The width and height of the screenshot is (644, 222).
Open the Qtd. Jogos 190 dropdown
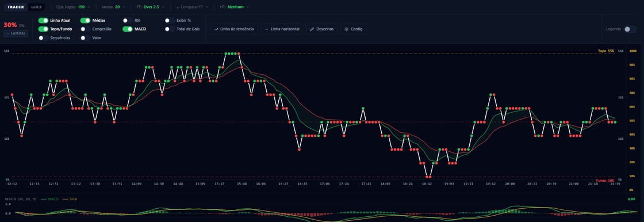[74, 7]
